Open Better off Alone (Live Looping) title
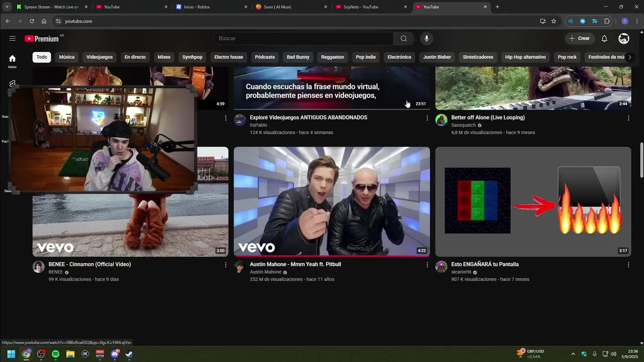 (x=488, y=118)
